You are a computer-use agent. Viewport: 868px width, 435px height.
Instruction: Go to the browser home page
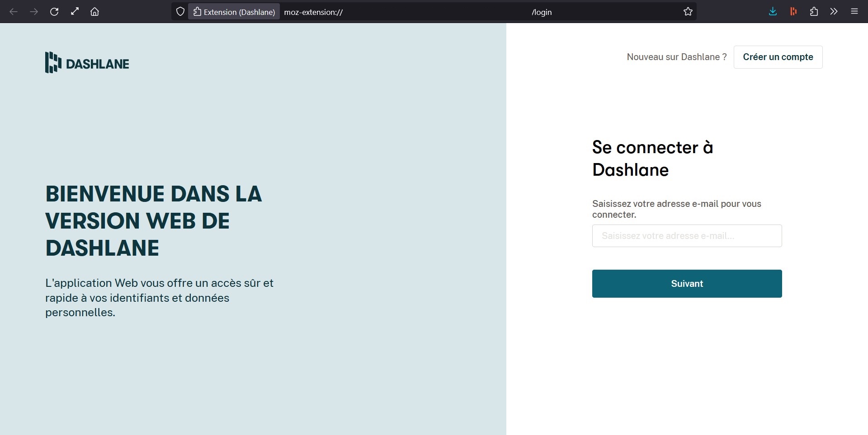(x=94, y=12)
